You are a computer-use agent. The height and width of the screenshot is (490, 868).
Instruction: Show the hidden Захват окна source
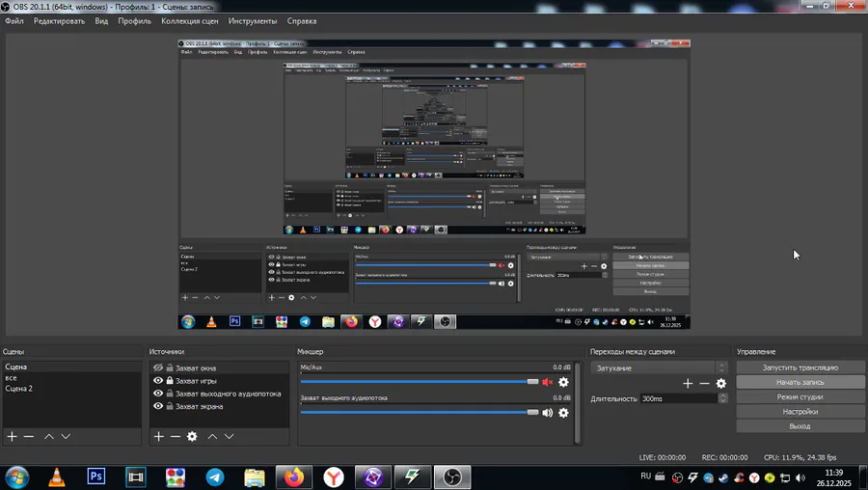(x=158, y=367)
